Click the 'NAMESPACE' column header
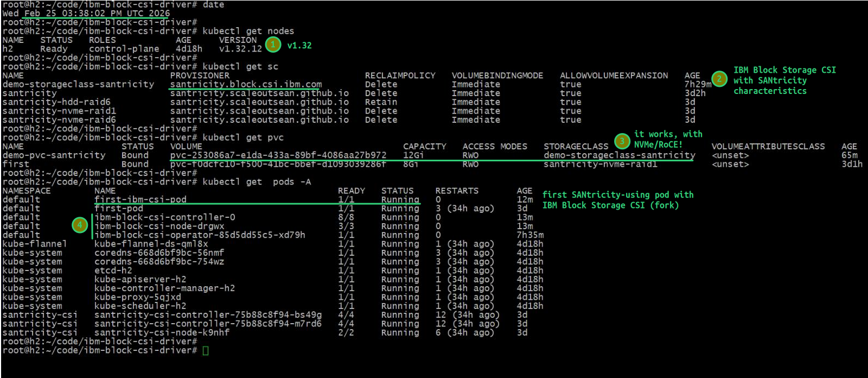The image size is (868, 378). click(27, 191)
